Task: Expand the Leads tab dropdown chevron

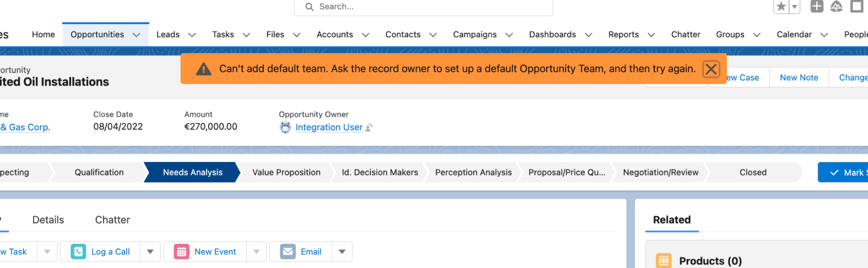Action: [x=192, y=35]
